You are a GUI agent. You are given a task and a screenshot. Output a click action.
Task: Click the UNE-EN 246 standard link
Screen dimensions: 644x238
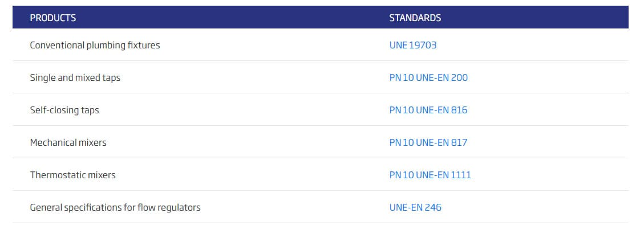415,207
